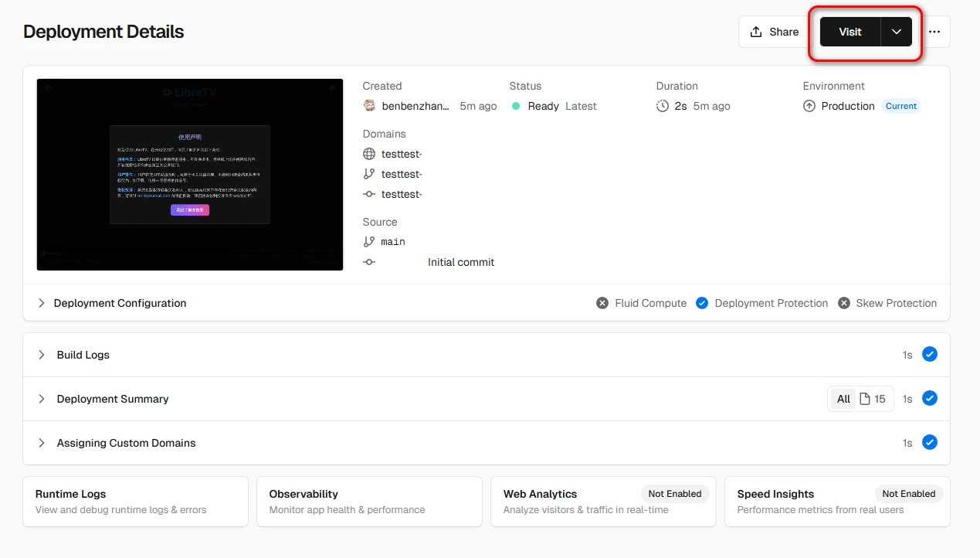This screenshot has width=980, height=558.
Task: Click the Skew Protection disabled indicator
Action: (844, 303)
